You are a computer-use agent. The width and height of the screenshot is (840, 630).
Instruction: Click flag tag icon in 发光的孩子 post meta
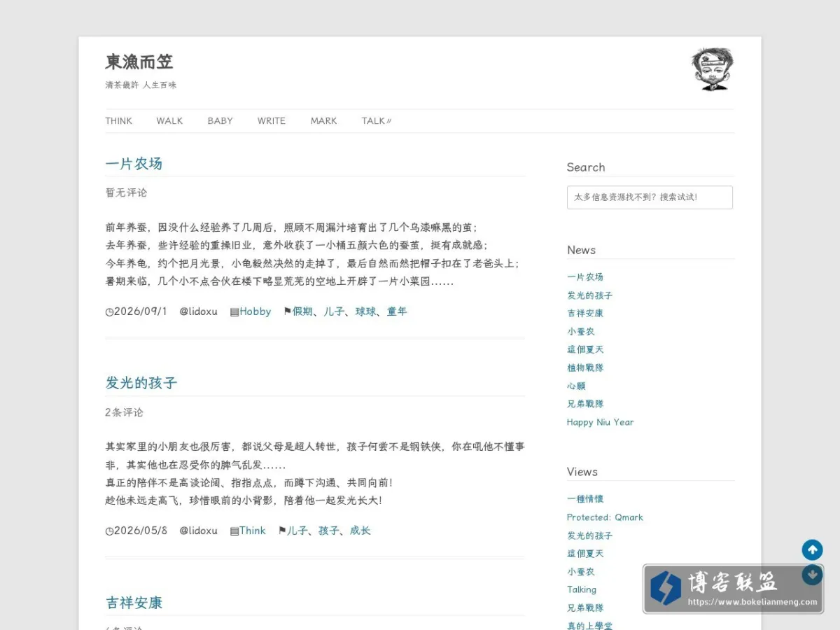pyautogui.click(x=282, y=531)
